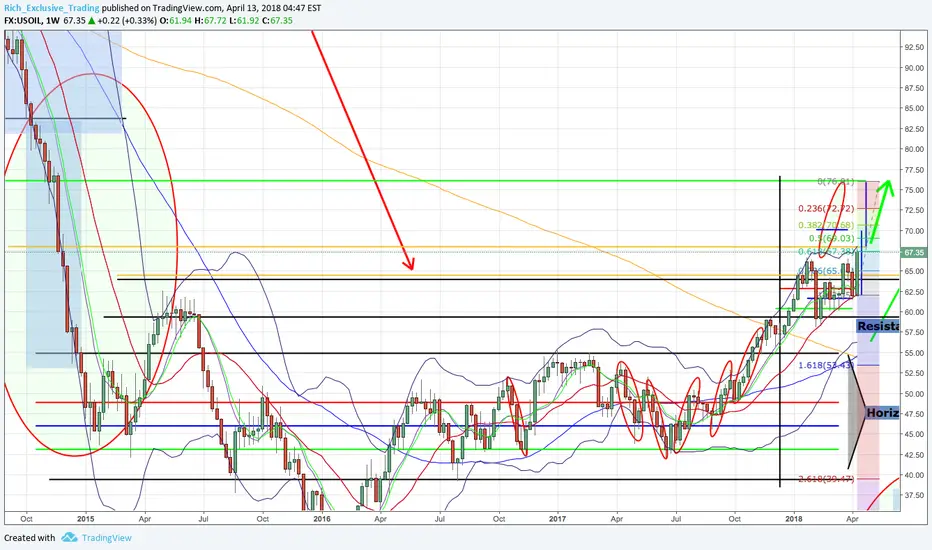Click the Resista text box annotation

point(877,326)
